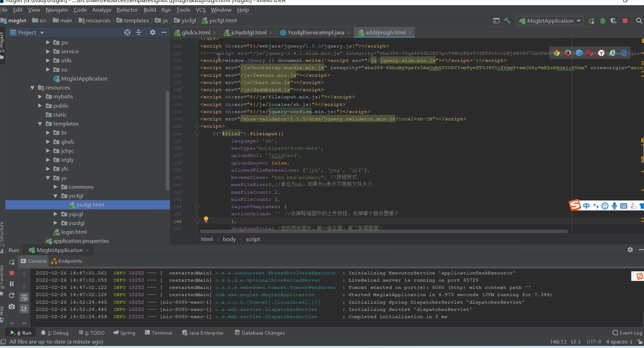Expand the ghsfc folder

tap(48, 142)
